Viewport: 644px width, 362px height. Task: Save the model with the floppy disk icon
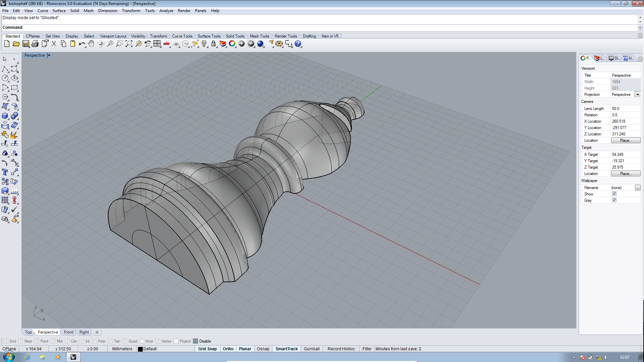point(25,44)
